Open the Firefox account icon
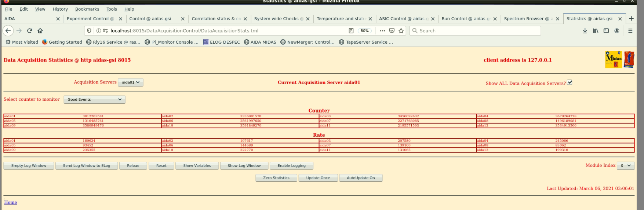Viewport: 644px width, 210px height. point(617,31)
